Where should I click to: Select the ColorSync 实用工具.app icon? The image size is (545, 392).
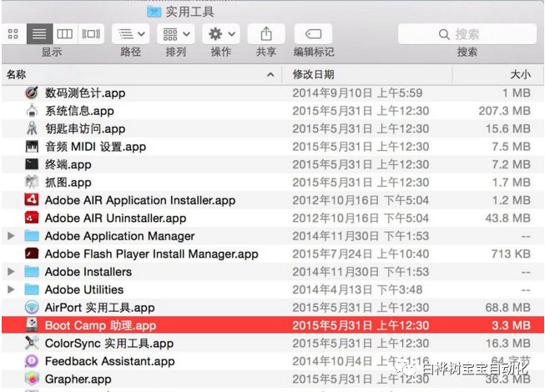[x=32, y=343]
